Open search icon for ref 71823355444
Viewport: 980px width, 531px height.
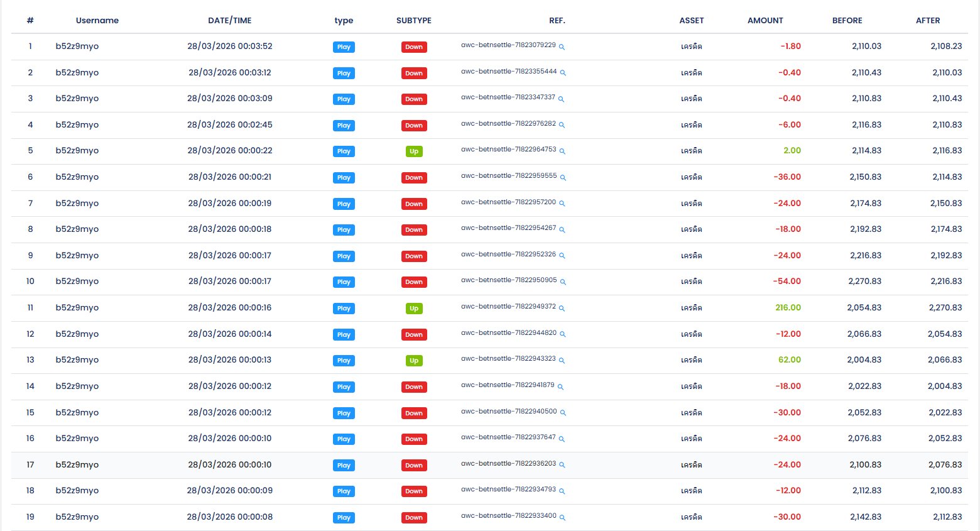point(563,73)
